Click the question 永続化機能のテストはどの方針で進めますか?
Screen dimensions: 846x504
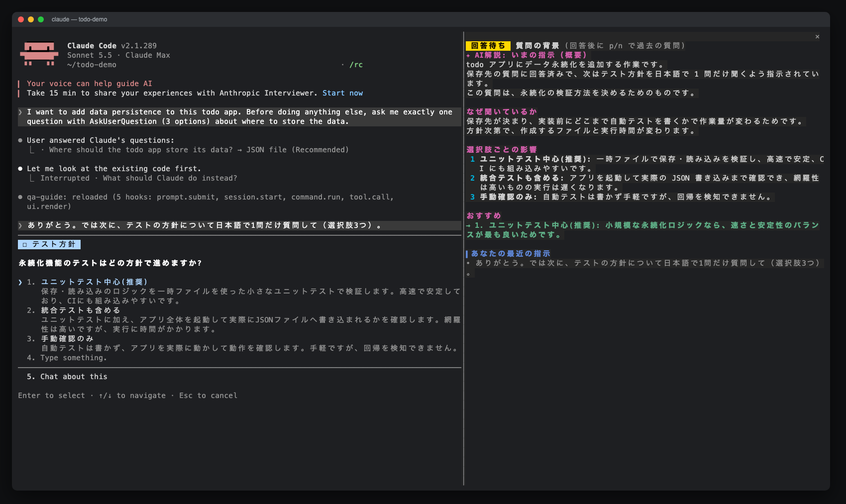tap(110, 263)
